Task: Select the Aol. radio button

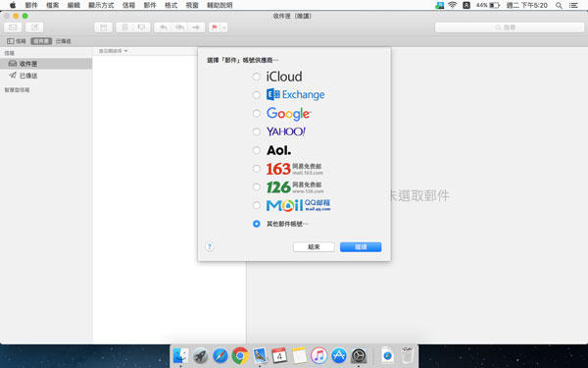Action: coord(257,150)
